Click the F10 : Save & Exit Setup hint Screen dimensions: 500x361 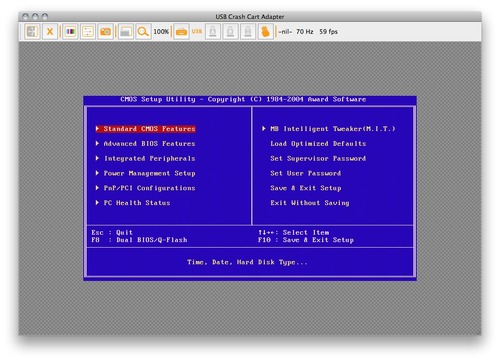[306, 240]
